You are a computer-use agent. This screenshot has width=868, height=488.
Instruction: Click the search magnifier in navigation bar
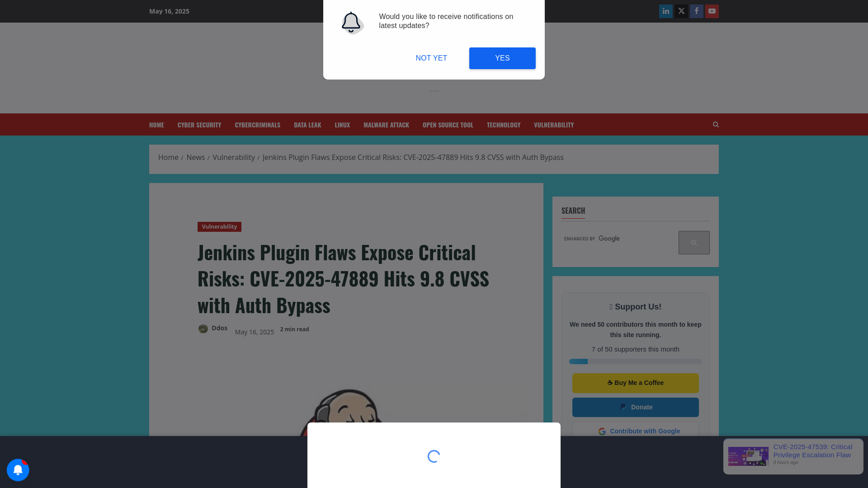tap(715, 124)
